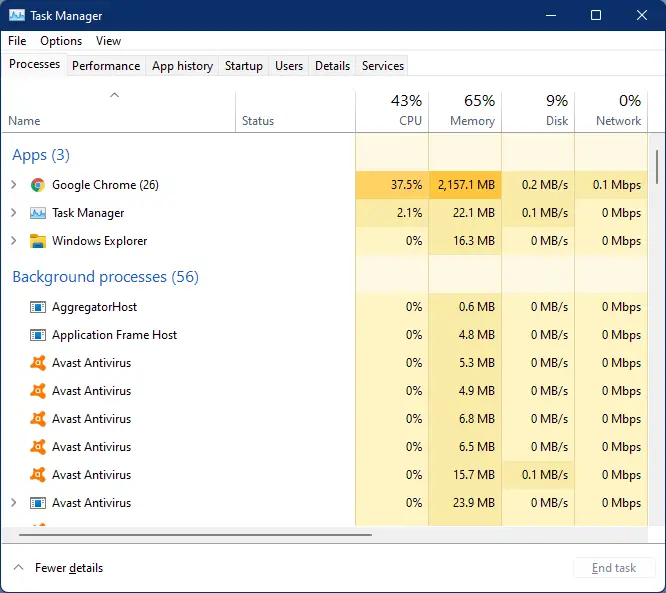666x593 pixels.
Task: Switch to the Services tab
Action: [382, 66]
